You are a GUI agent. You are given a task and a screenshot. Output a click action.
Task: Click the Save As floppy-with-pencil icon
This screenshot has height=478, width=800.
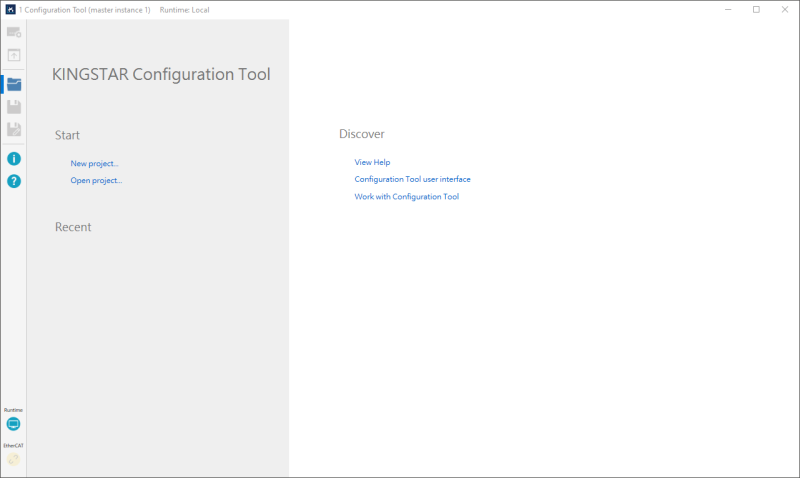(x=14, y=130)
